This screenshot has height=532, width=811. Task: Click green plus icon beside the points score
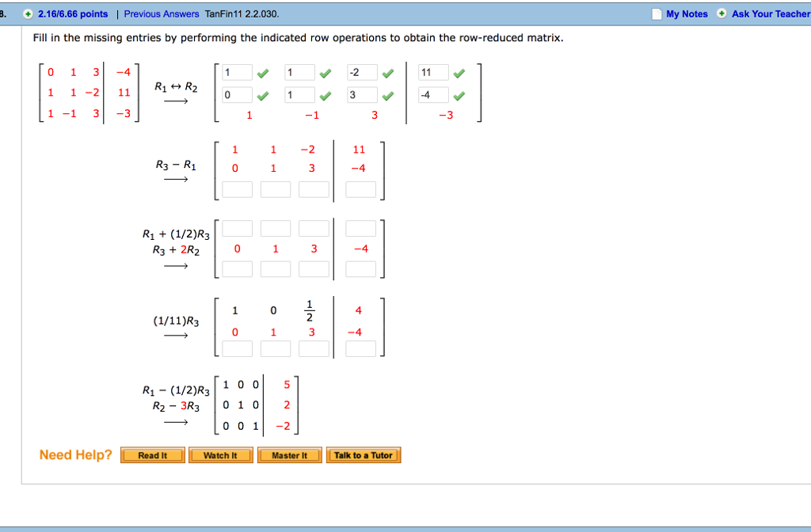point(26,13)
